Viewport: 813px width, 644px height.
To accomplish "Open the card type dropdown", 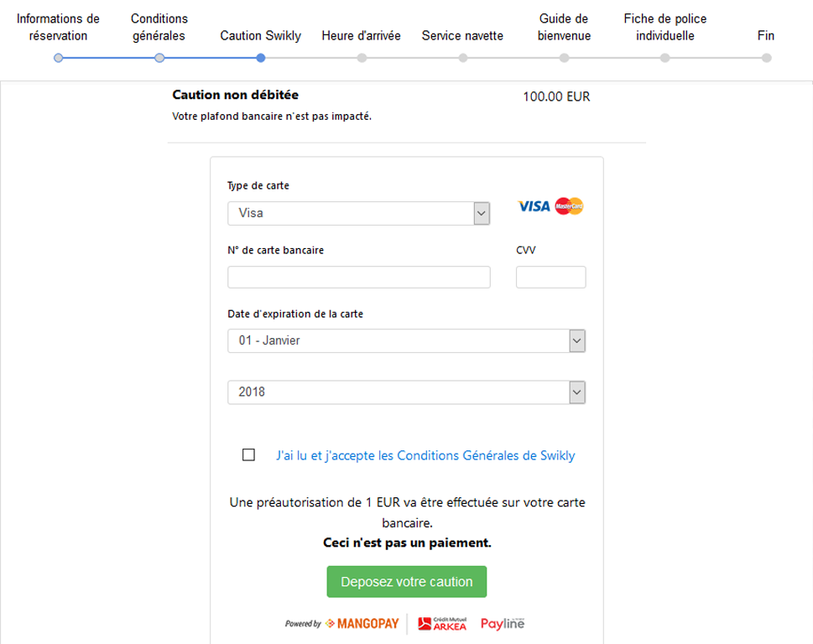I will click(x=358, y=213).
